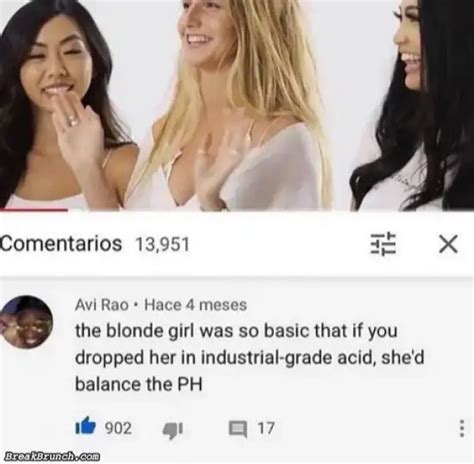
Task: Dislike the comment with thumbs down
Action: pyautogui.click(x=173, y=430)
